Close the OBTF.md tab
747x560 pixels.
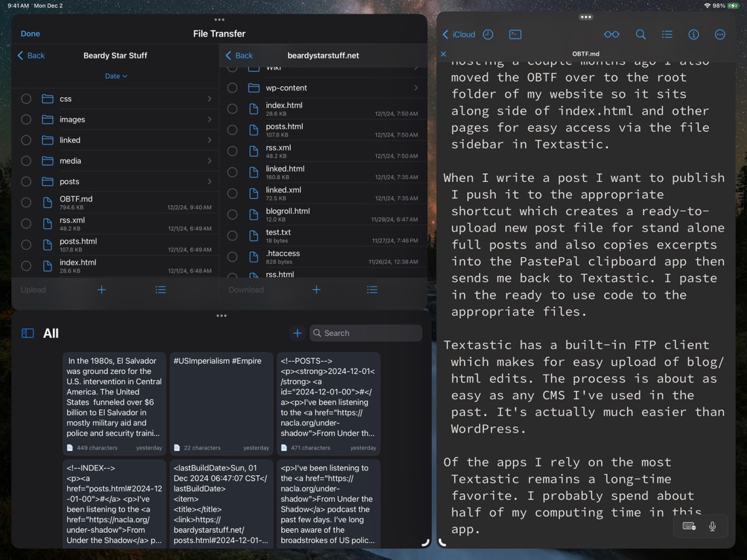(443, 54)
